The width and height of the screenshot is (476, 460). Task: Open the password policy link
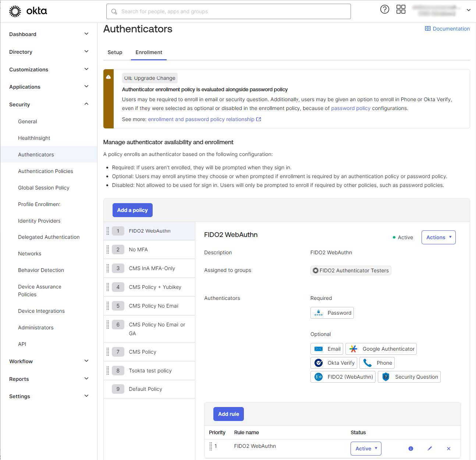tap(351, 108)
